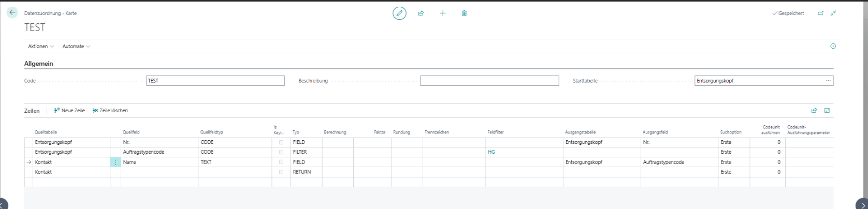Viewport: 868px width, 209px height.
Task: Select the FILTER type cell
Action: pyautogui.click(x=306, y=152)
